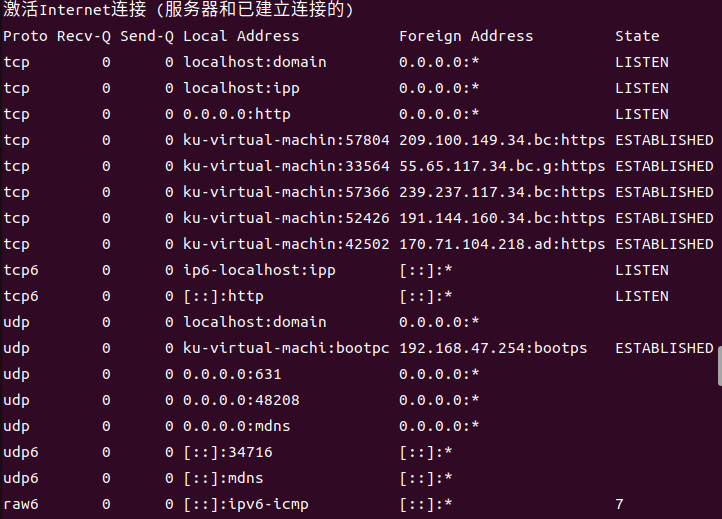Click the Foreign Address column header

466,36
